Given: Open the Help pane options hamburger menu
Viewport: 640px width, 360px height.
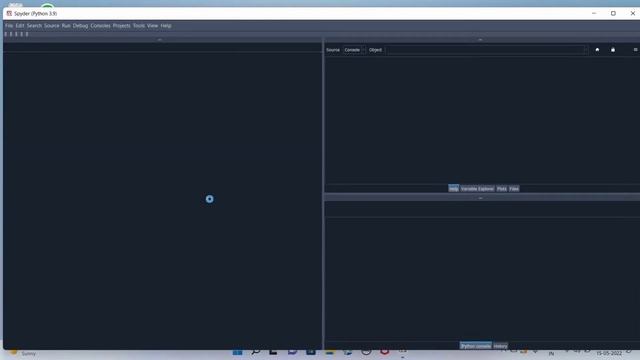Looking at the screenshot, I should (635, 50).
